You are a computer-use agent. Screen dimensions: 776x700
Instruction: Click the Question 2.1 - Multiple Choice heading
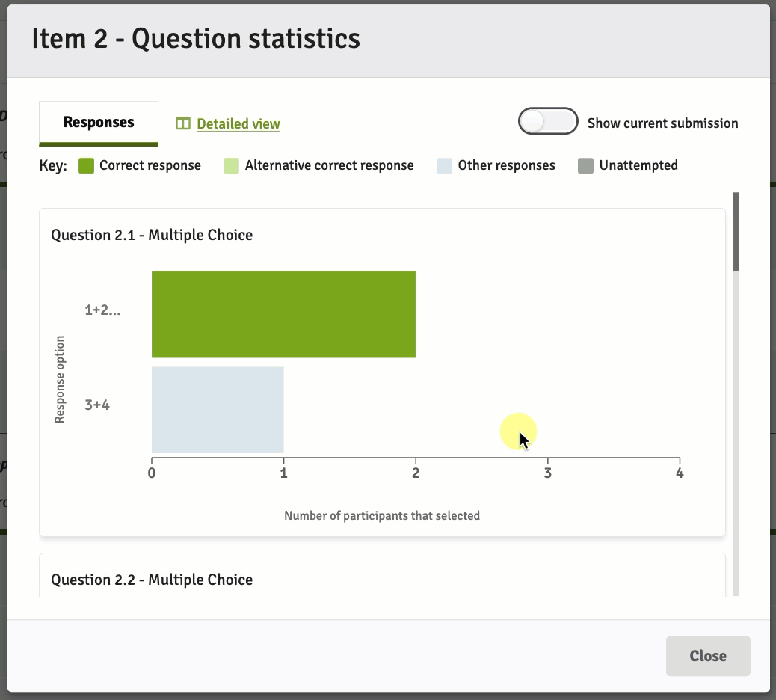click(152, 236)
